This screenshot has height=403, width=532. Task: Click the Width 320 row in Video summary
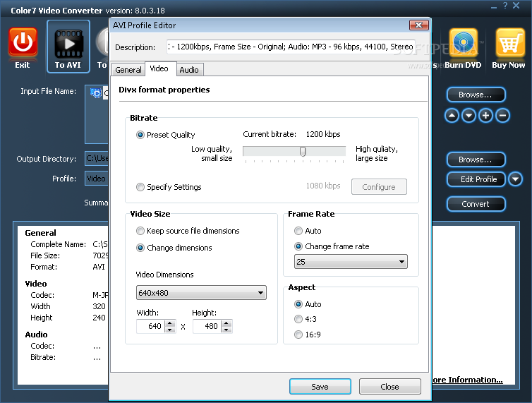[x=68, y=306]
